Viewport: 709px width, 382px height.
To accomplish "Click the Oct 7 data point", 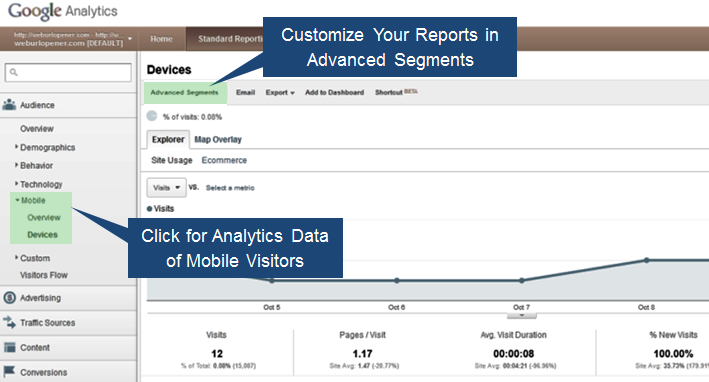I will [522, 281].
